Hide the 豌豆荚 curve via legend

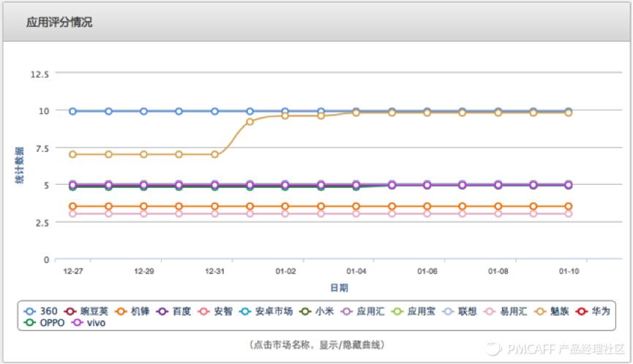coord(86,311)
